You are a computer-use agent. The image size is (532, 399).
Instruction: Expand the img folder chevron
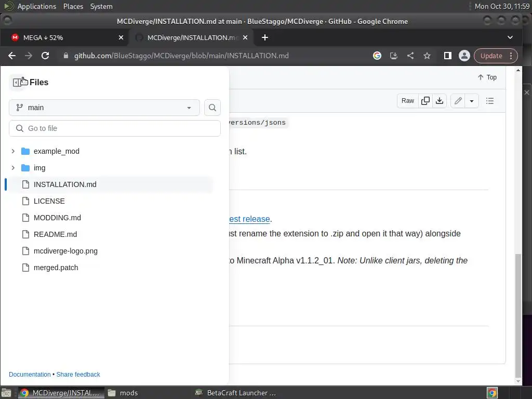[x=13, y=168]
